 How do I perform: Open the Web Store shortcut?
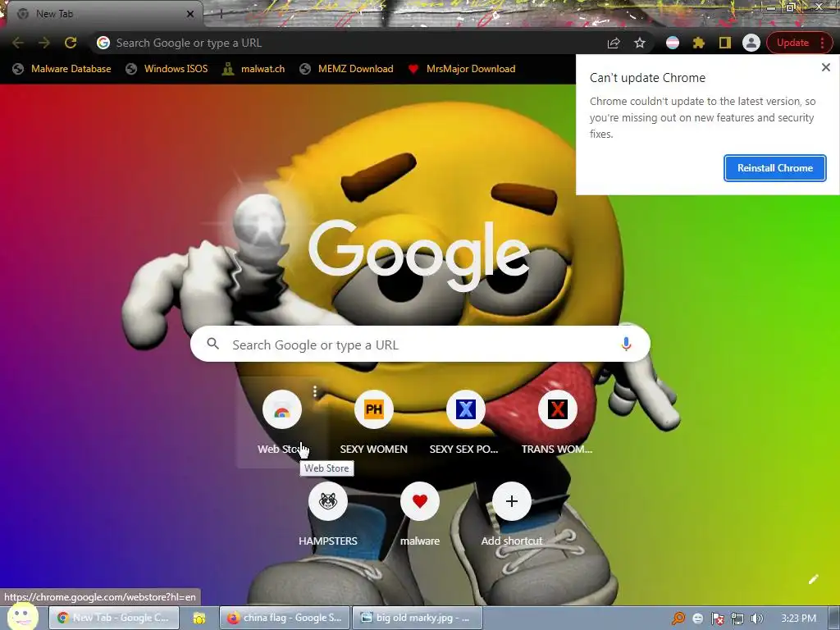pos(282,423)
